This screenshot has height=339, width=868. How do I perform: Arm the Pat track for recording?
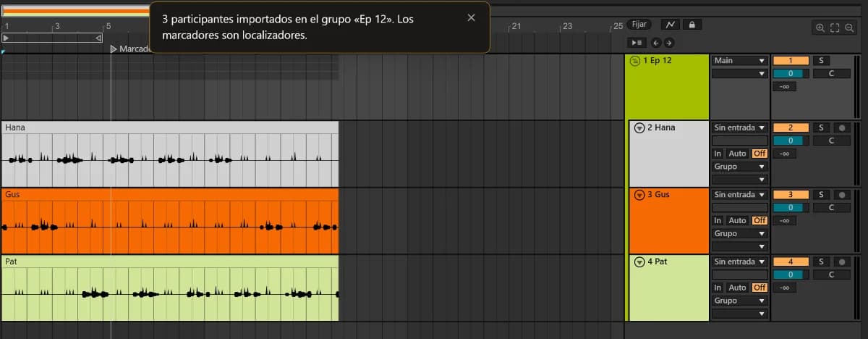pyautogui.click(x=841, y=261)
